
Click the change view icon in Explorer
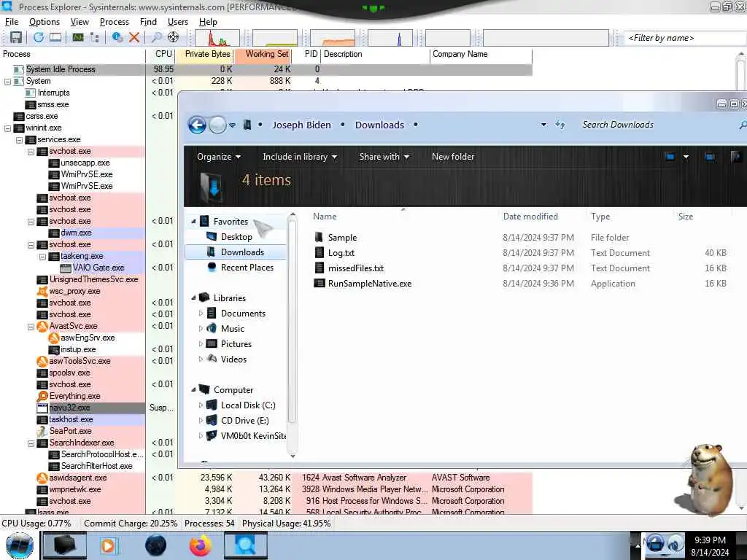[670, 157]
